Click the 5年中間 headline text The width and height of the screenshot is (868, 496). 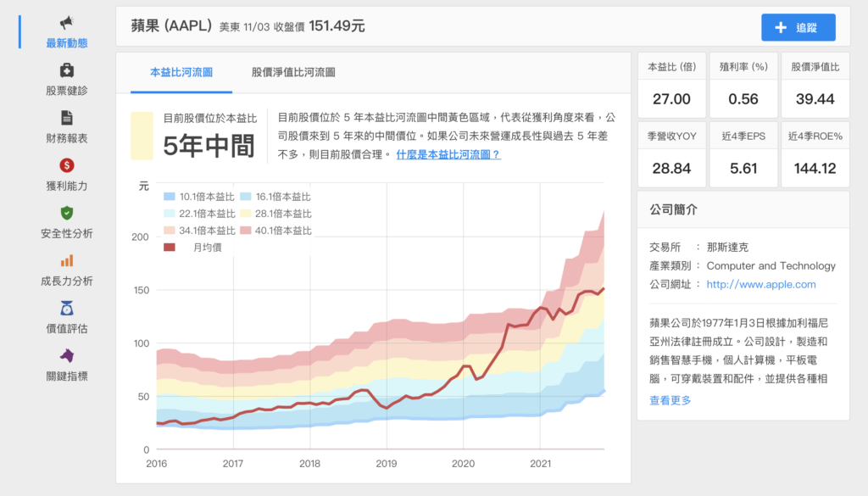pos(209,146)
